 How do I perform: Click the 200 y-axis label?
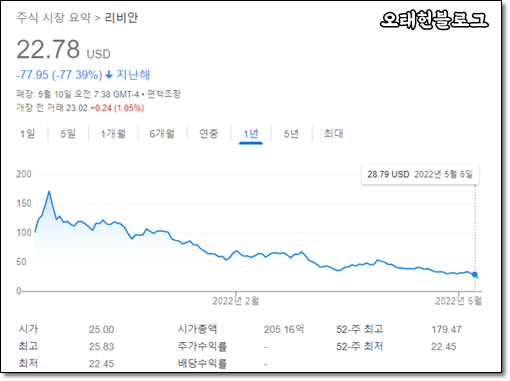click(24, 174)
